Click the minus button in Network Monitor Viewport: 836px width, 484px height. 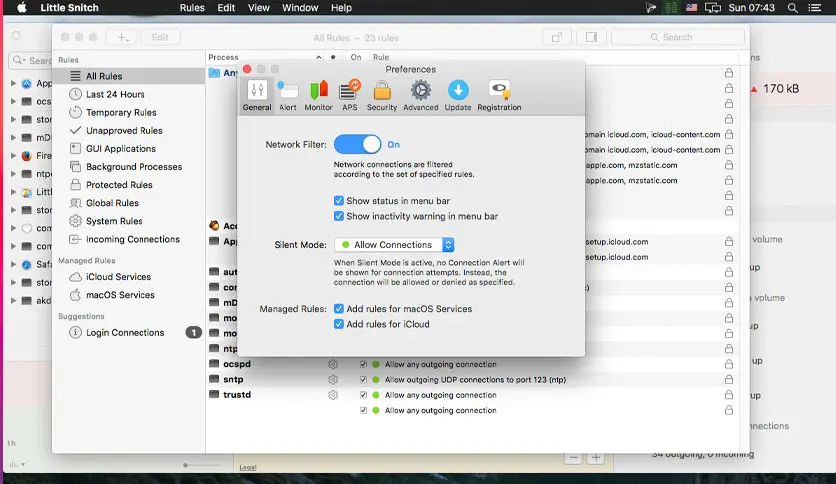pyautogui.click(x=573, y=457)
